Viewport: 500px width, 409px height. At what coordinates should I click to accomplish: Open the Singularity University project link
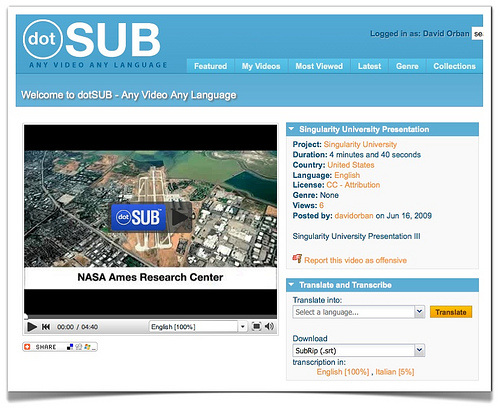click(x=360, y=144)
